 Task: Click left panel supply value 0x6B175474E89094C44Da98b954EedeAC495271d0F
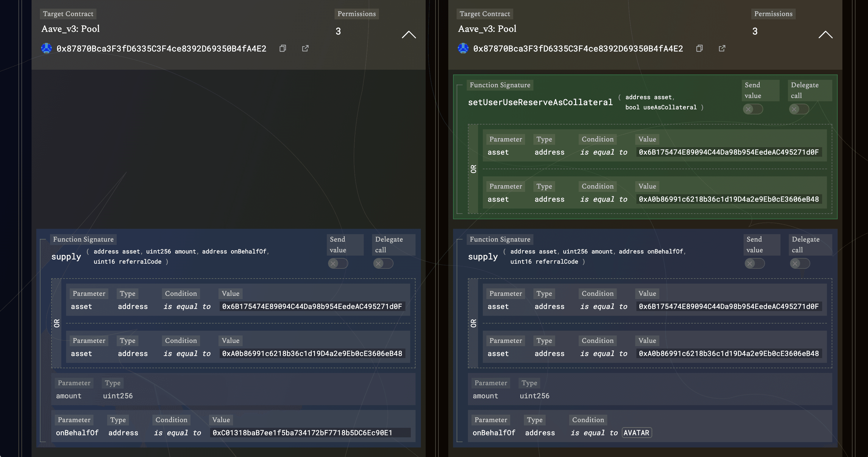click(x=312, y=307)
